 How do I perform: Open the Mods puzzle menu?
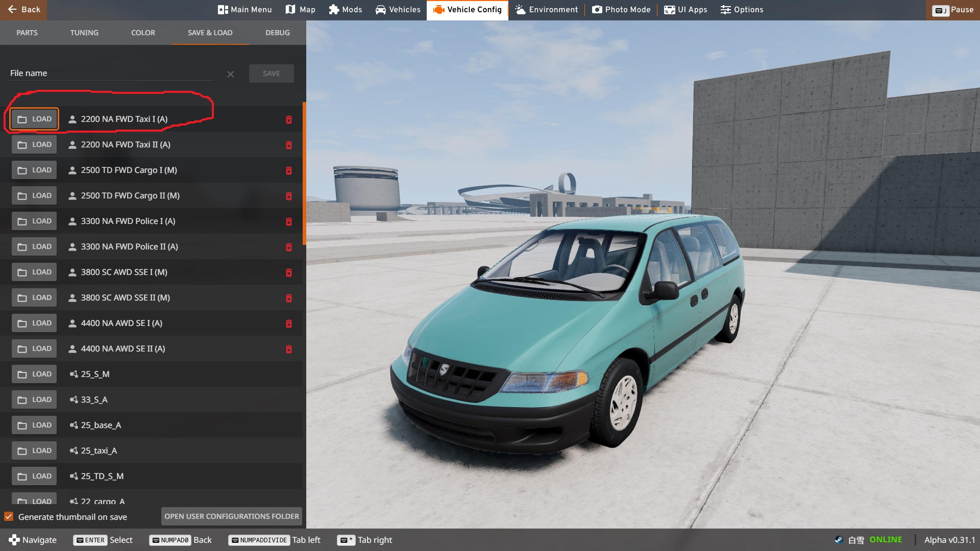(346, 10)
